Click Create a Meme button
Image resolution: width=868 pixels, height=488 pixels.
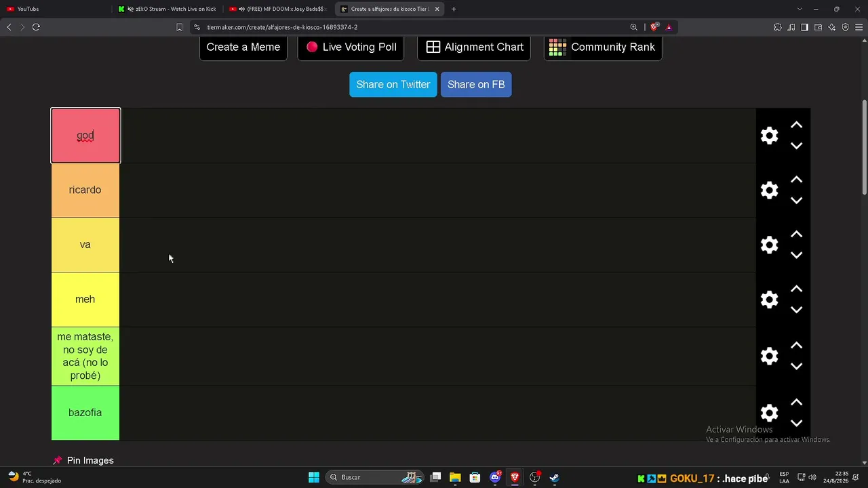243,47
